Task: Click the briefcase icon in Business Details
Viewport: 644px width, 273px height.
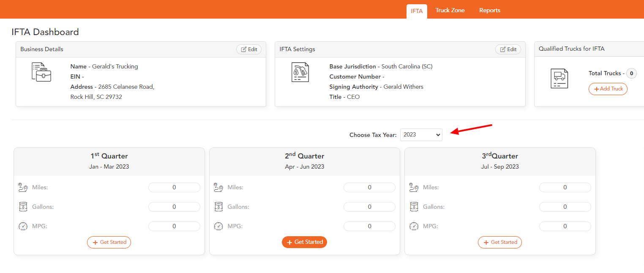Action: [x=41, y=73]
